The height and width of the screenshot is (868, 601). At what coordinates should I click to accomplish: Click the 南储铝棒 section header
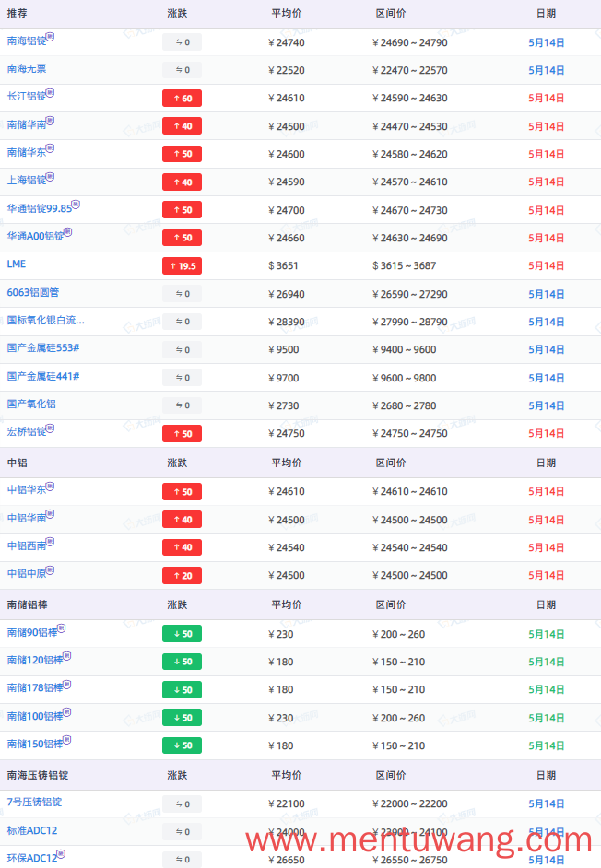pos(27,604)
